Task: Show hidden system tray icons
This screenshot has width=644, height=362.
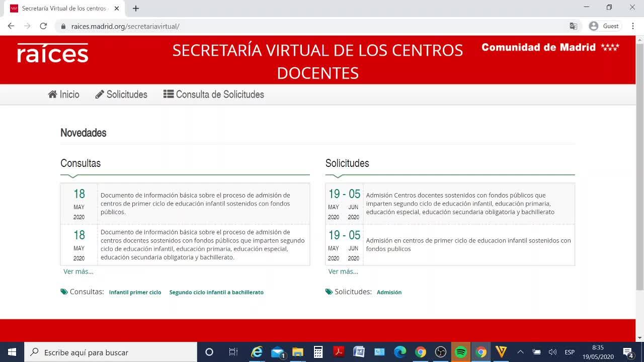Action: (520, 352)
